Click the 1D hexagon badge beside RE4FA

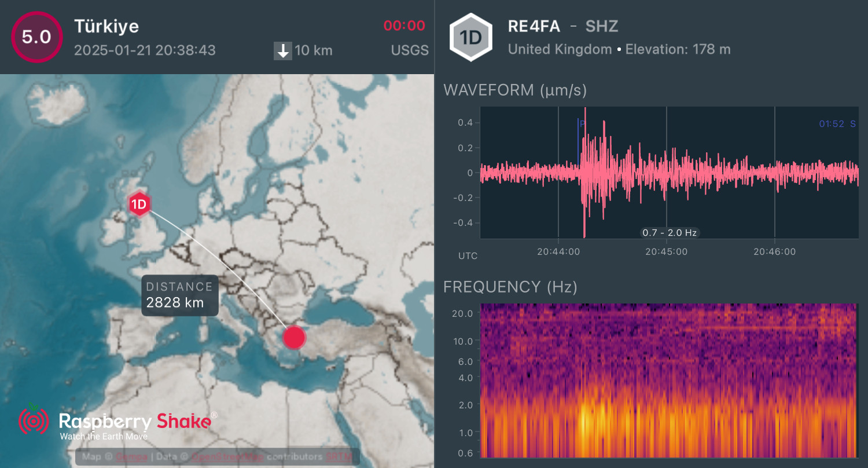pos(472,37)
